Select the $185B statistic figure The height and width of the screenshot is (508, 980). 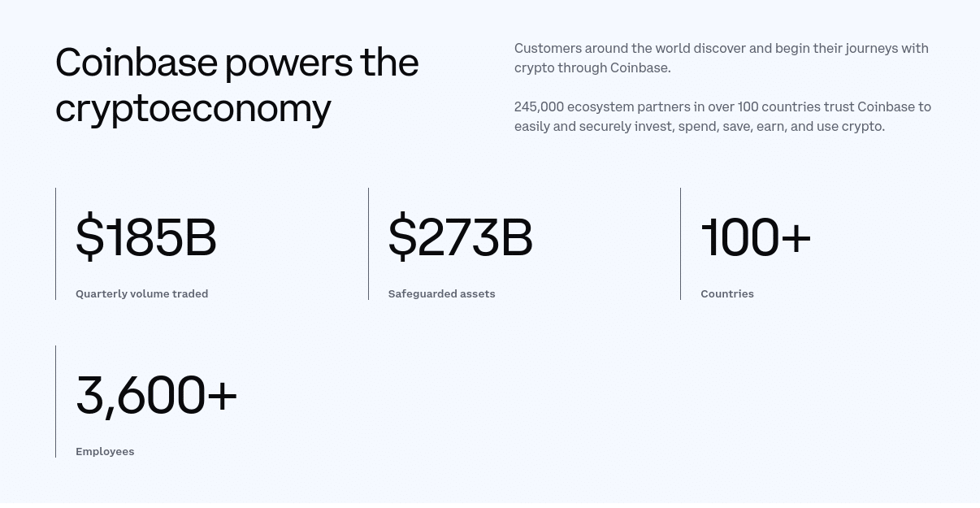point(146,237)
